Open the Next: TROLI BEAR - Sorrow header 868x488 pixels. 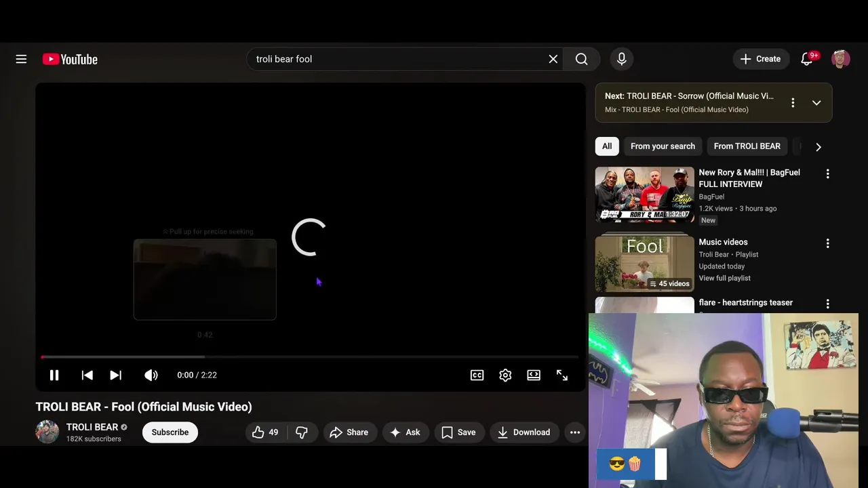tap(689, 96)
